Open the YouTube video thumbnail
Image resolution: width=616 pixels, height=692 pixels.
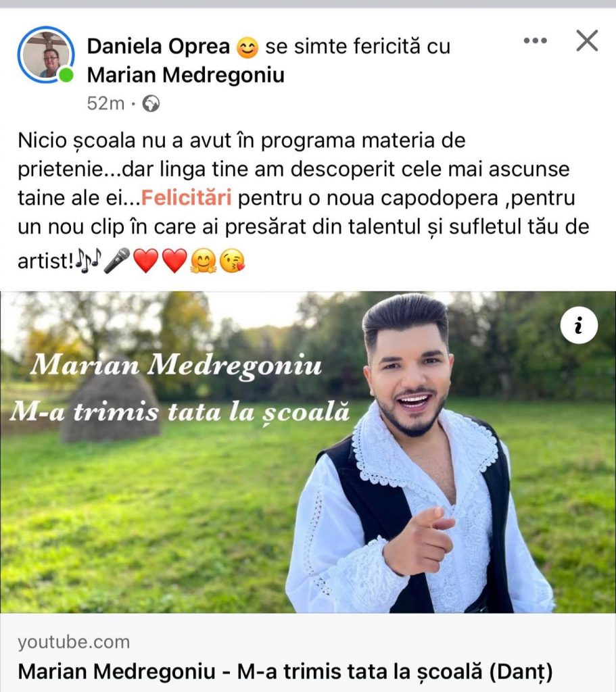click(308, 452)
